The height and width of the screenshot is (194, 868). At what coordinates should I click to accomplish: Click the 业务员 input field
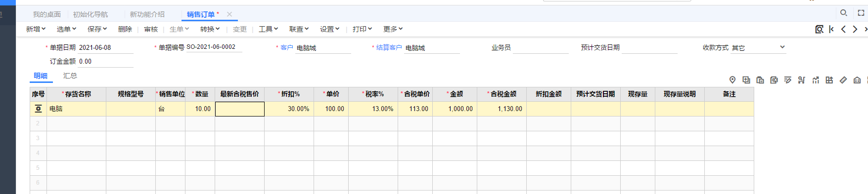coord(541,47)
